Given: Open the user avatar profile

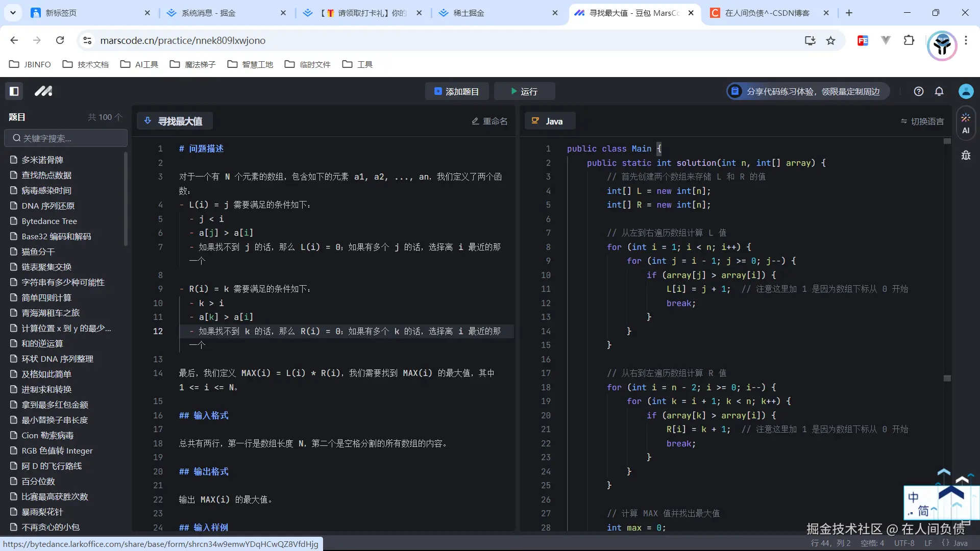Looking at the screenshot, I should click(966, 91).
